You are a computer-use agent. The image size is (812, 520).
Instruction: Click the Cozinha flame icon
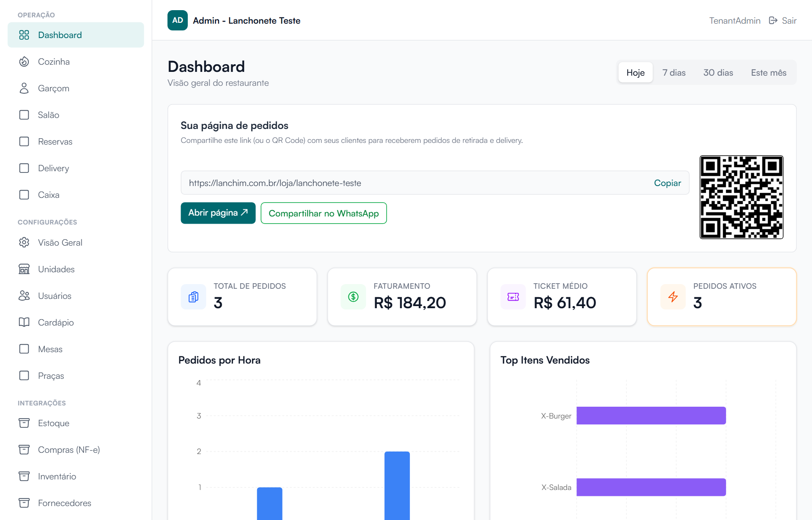pos(24,62)
